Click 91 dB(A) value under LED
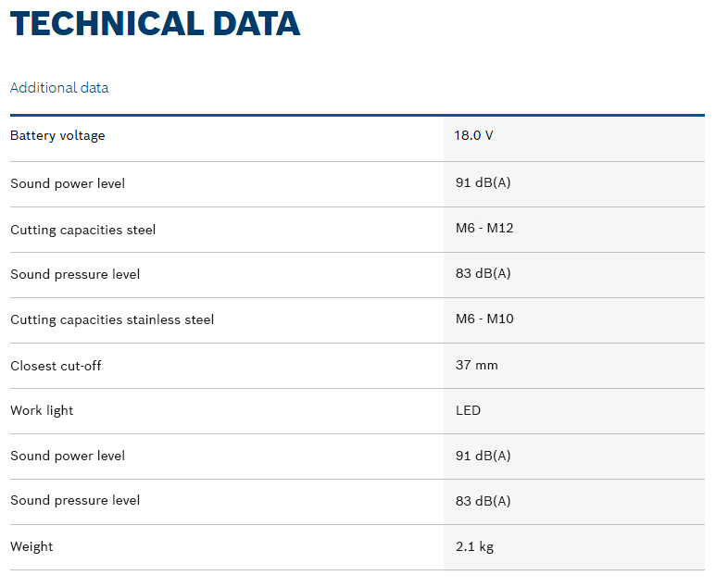The image size is (716, 588). pyautogui.click(x=484, y=456)
